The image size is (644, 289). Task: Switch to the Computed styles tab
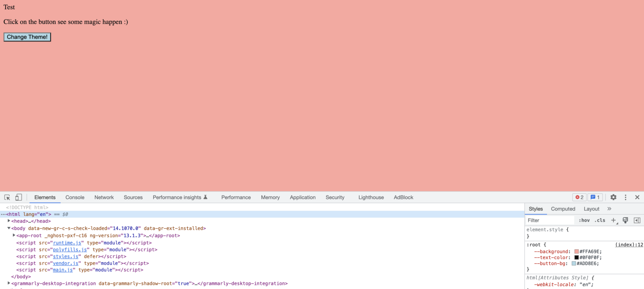coord(563,209)
